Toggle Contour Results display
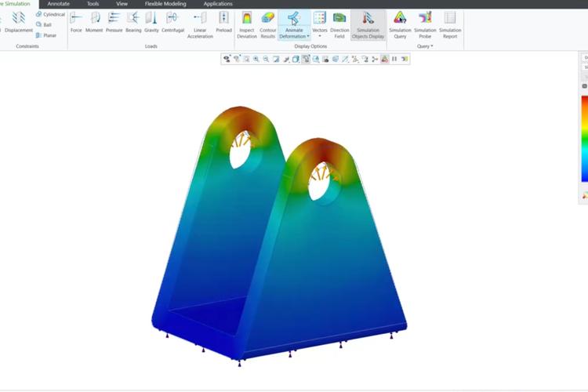588x392 pixels. (268, 22)
